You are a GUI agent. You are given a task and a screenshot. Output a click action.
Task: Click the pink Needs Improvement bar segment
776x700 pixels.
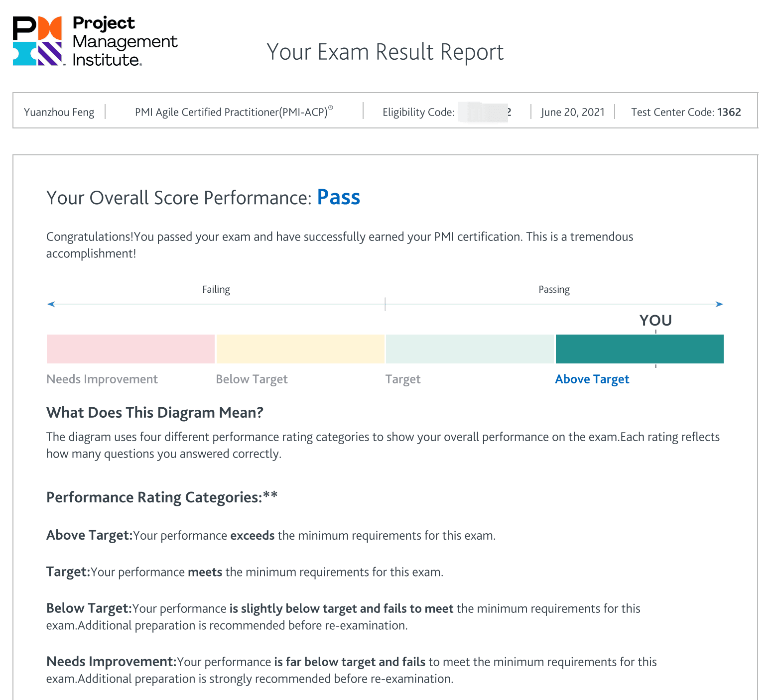click(x=130, y=349)
